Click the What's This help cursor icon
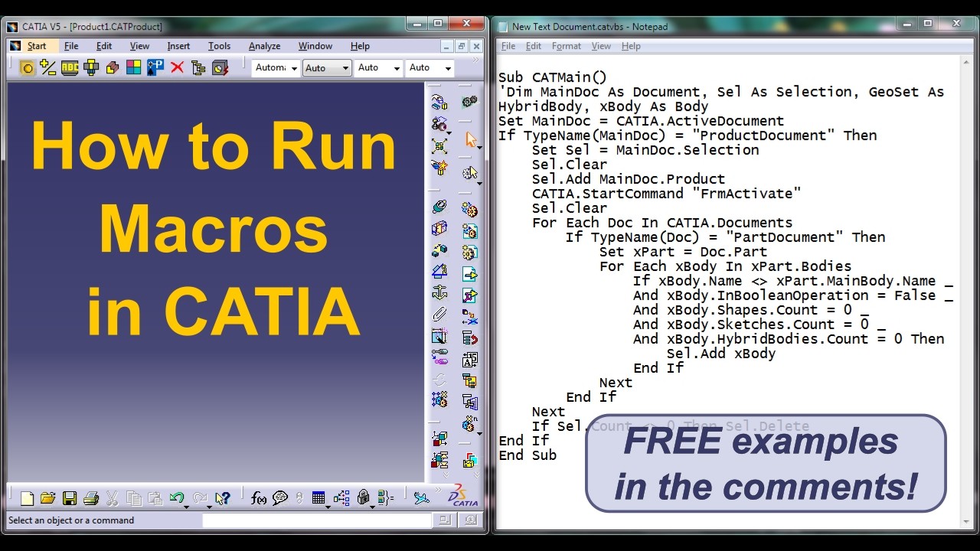Screen dimensions: 980x551 (x=223, y=499)
